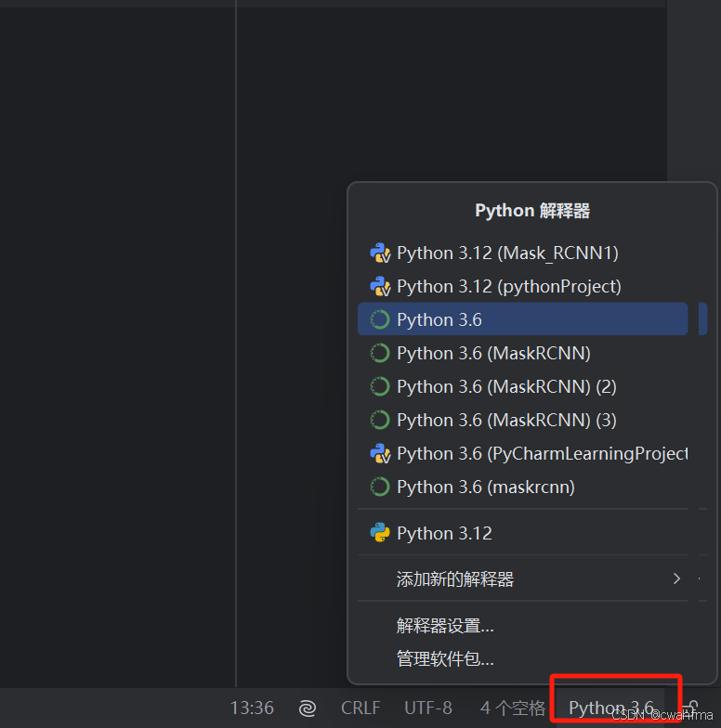Click the swirl icon in status bar
This screenshot has width=721, height=728.
click(307, 708)
